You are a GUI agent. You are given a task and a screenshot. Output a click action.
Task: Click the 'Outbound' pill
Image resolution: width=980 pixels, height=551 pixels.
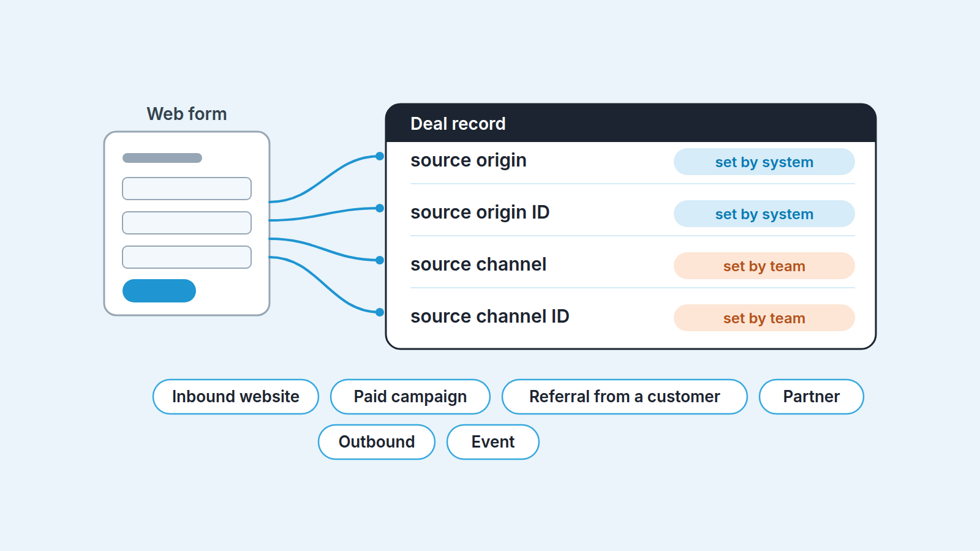377,442
